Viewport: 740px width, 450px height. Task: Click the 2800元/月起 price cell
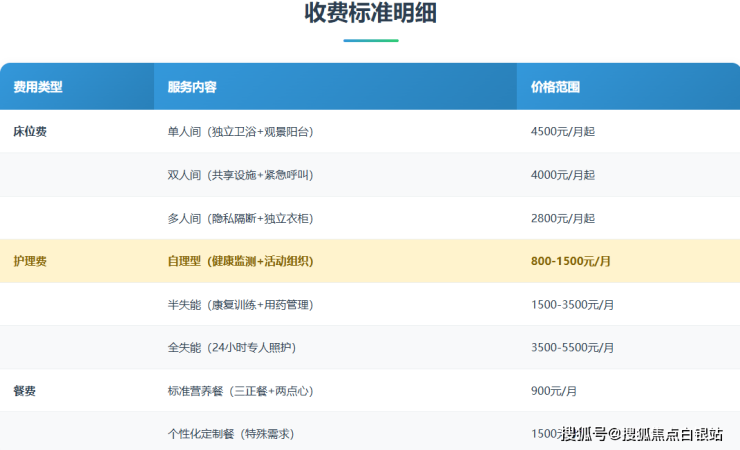(x=563, y=218)
